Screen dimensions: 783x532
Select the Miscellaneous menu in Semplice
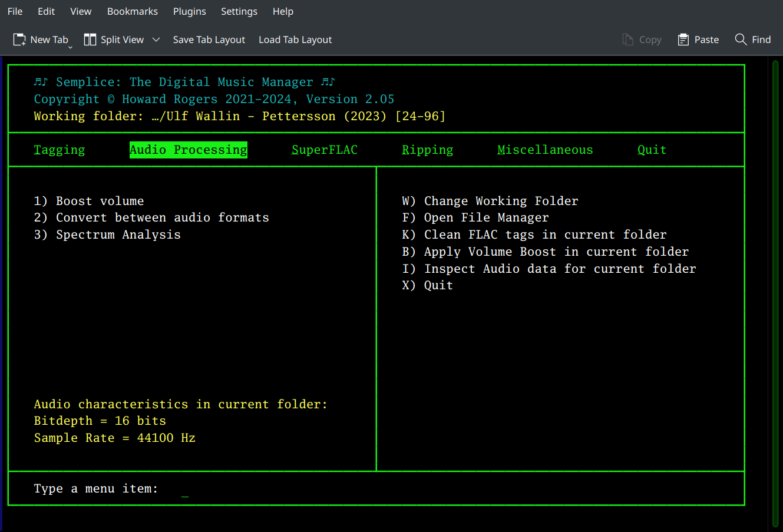[x=545, y=150]
